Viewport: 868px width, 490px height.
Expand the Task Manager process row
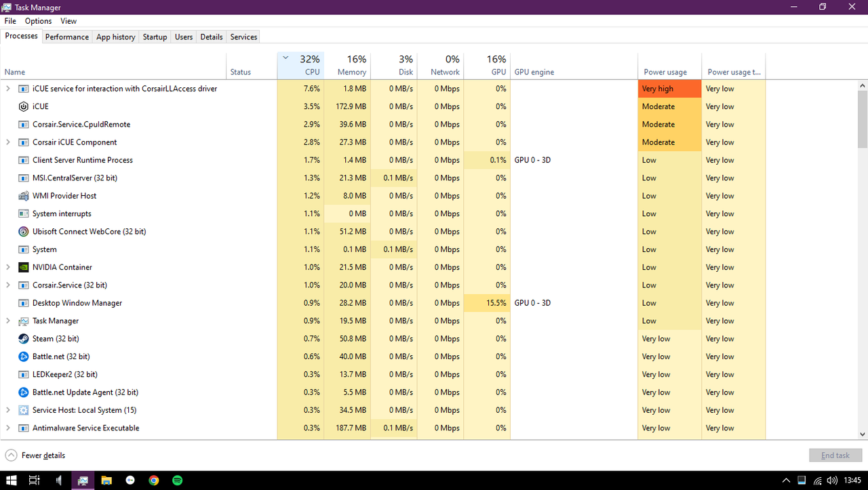(8, 321)
